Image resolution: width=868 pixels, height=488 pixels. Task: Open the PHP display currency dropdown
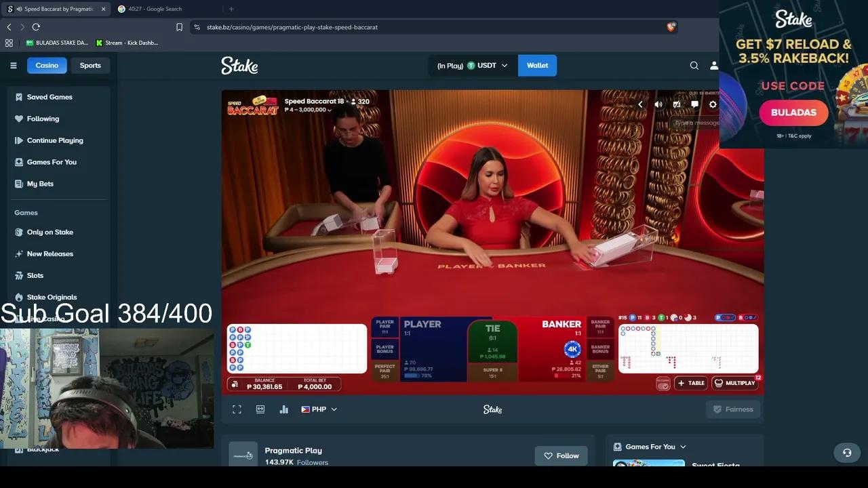point(319,409)
